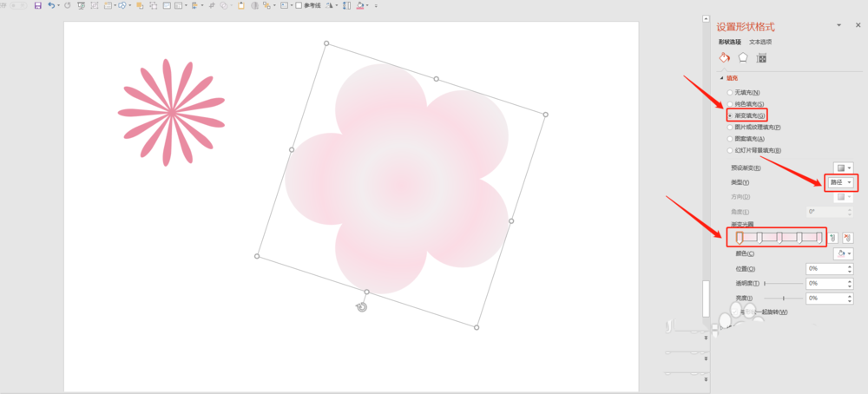
Task: Switch to the 文本选项 tab
Action: tap(760, 42)
